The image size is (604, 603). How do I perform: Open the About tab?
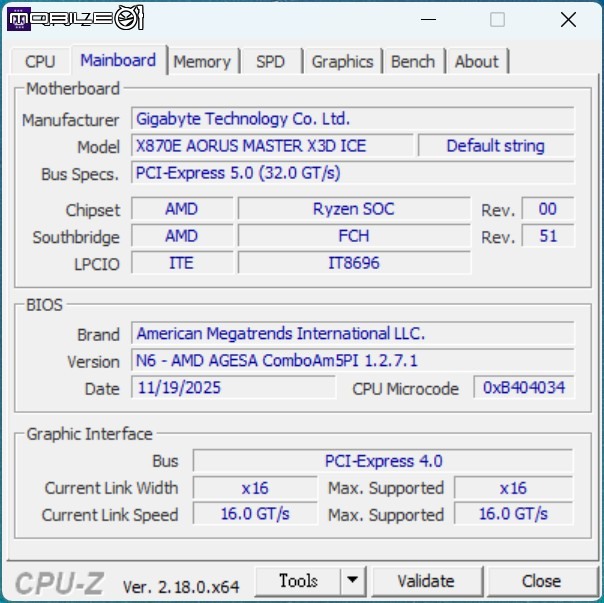click(x=477, y=61)
